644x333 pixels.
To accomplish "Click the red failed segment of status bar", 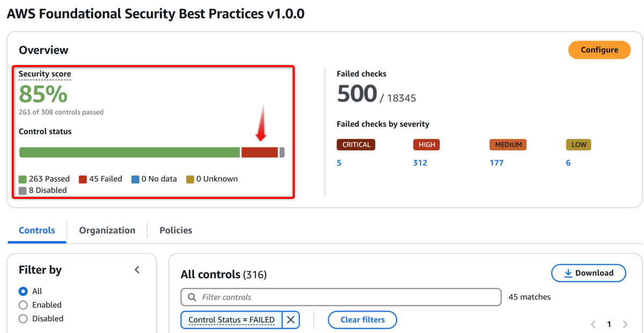I will coord(260,152).
